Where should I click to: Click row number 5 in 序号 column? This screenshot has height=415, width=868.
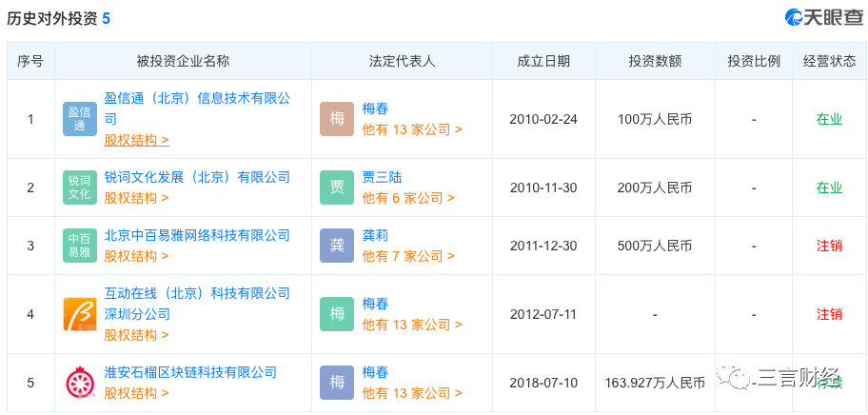coord(30,383)
